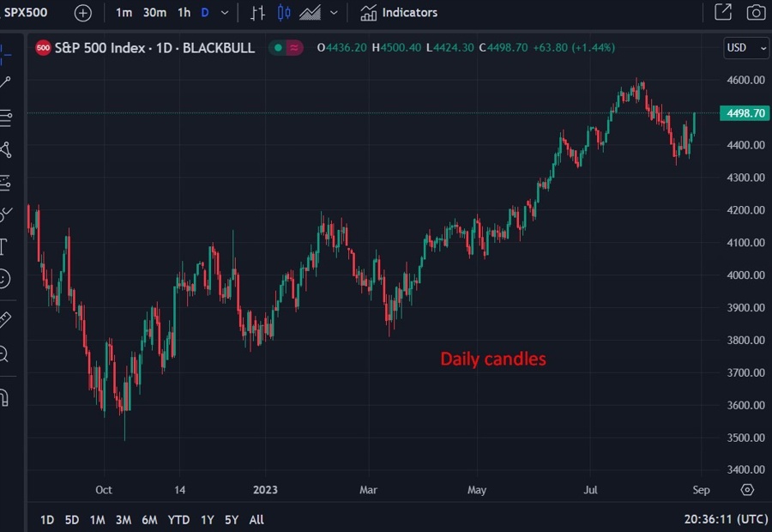
Task: Click the pink approximate-data indicator in the legend
Action: 294,48
